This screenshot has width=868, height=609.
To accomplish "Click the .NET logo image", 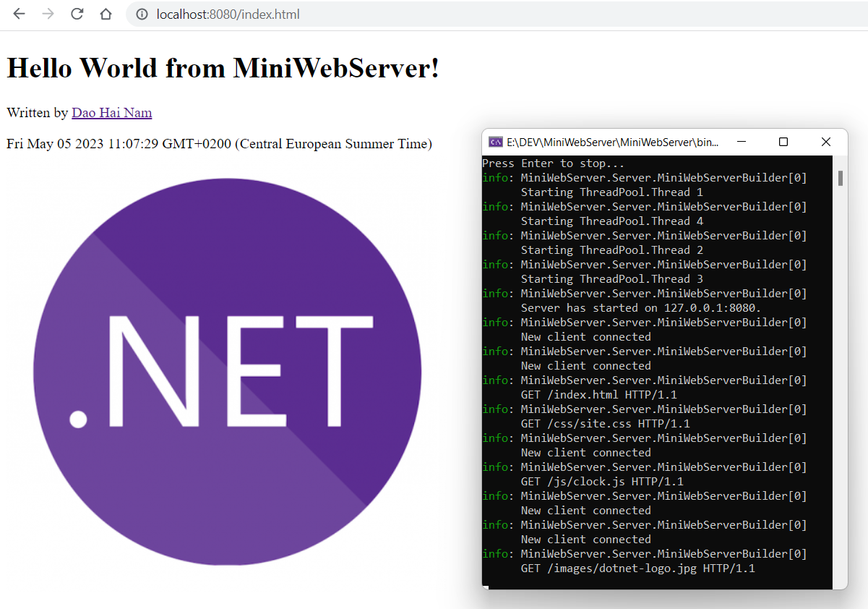I will click(227, 372).
